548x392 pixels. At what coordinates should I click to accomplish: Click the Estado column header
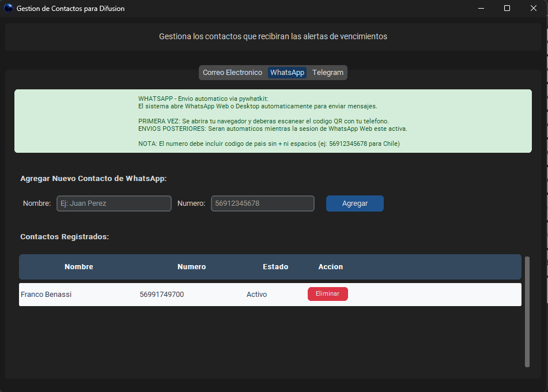275,267
